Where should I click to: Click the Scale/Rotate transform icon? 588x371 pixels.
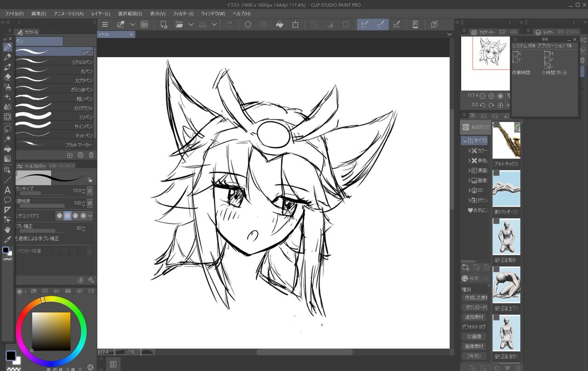[295, 24]
